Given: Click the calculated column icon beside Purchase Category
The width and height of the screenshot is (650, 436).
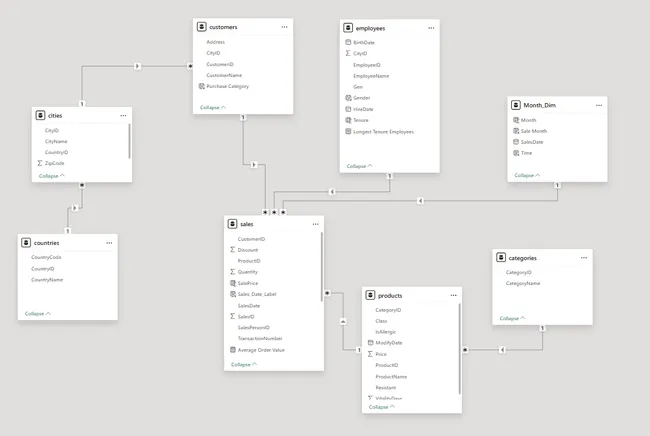Looking at the screenshot, I should (x=201, y=86).
